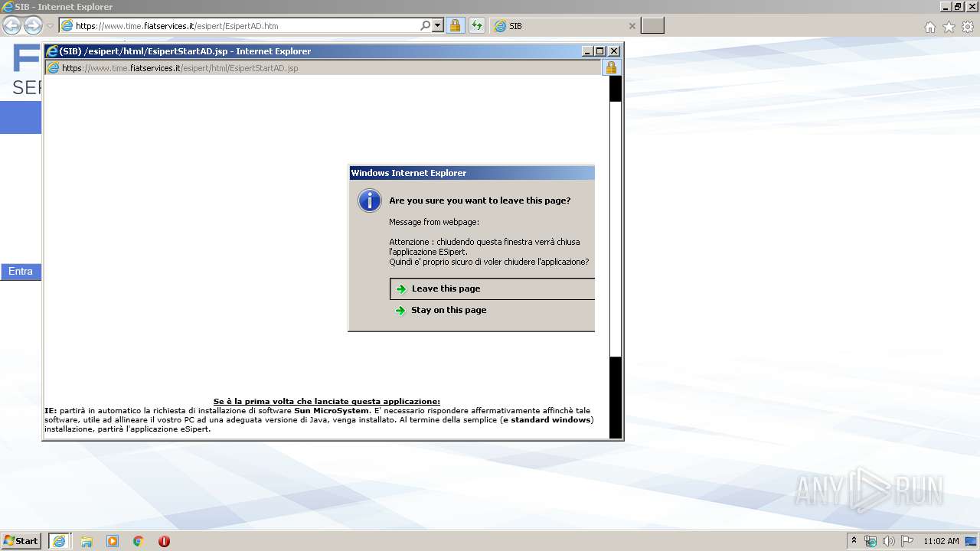Click the 11:02 AM system clock
The height and width of the screenshot is (551, 980).
[x=941, y=541]
